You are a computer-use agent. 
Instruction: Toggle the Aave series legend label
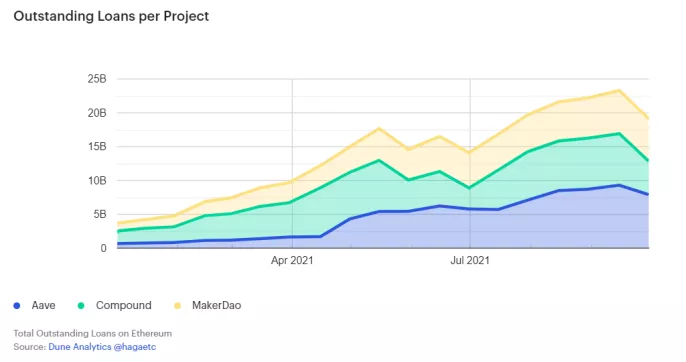[x=43, y=306]
